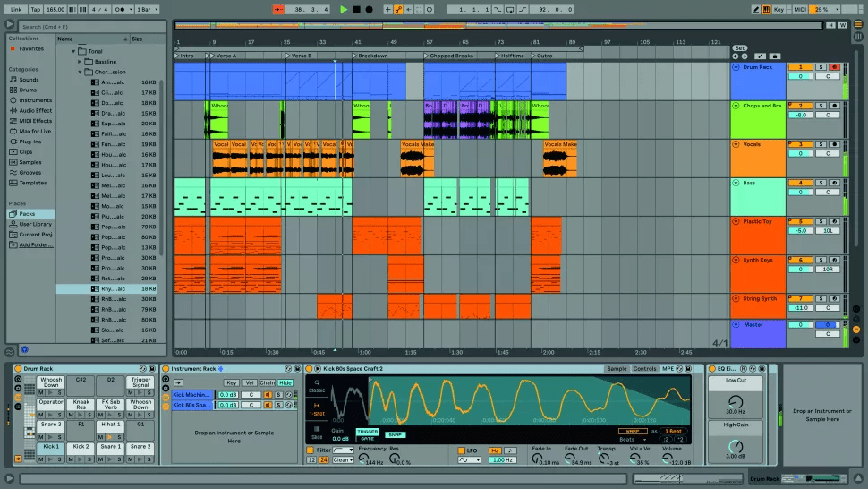Arm the Drum Rack track for recording
Screen dimensions: 868x489
(834, 67)
